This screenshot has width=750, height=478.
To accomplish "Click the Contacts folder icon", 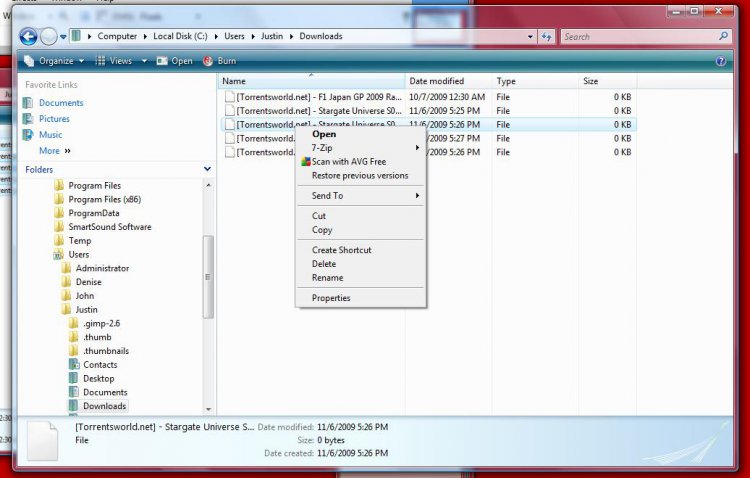I will pyautogui.click(x=74, y=365).
